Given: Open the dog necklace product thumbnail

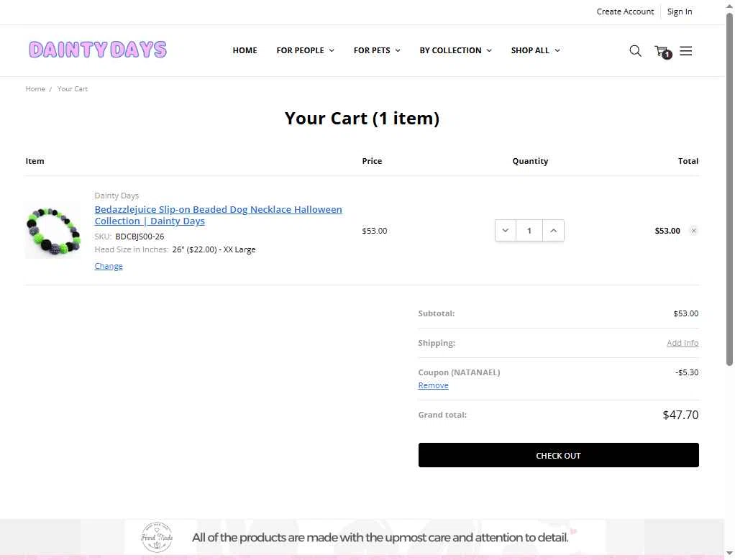Looking at the screenshot, I should 53,231.
